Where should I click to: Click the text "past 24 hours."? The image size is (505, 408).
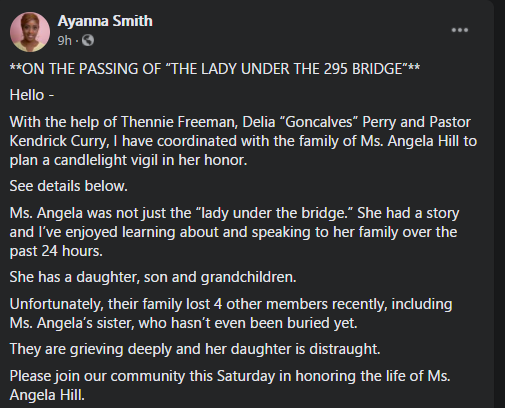[x=56, y=251]
